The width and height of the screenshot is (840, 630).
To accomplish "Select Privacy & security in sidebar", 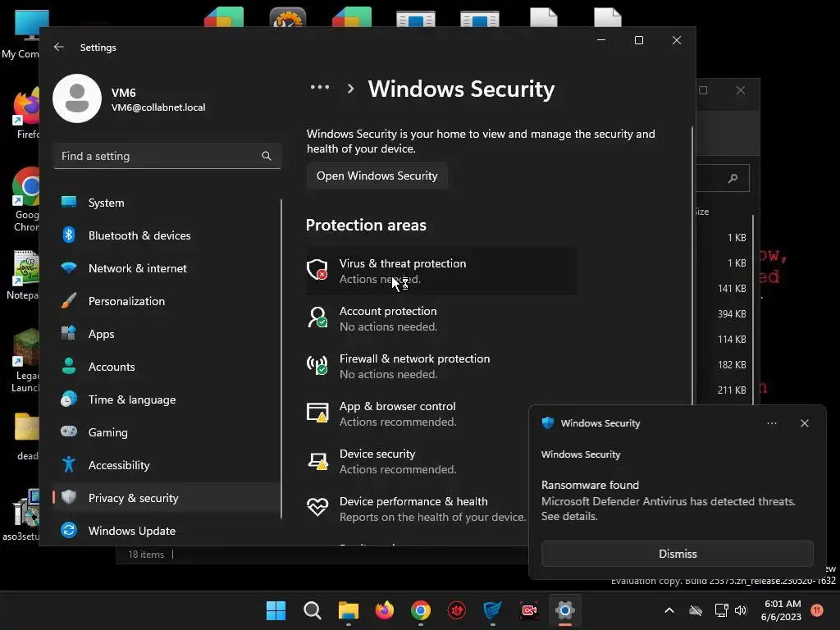I will click(166, 498).
